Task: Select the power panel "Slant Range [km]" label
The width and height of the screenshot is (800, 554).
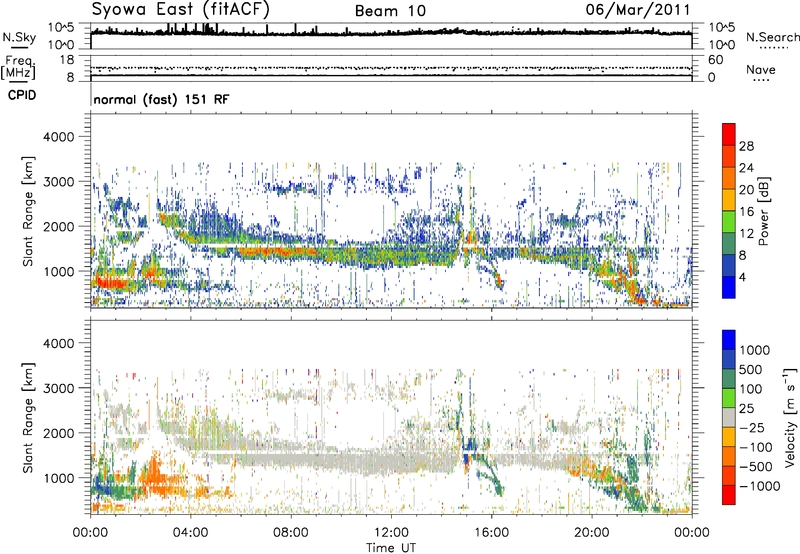Action: tap(28, 211)
